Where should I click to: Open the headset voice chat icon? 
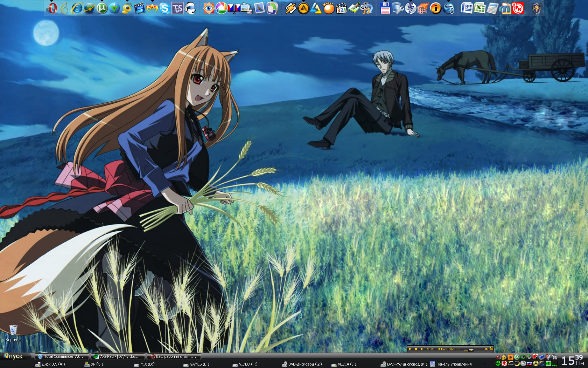pyautogui.click(x=190, y=8)
